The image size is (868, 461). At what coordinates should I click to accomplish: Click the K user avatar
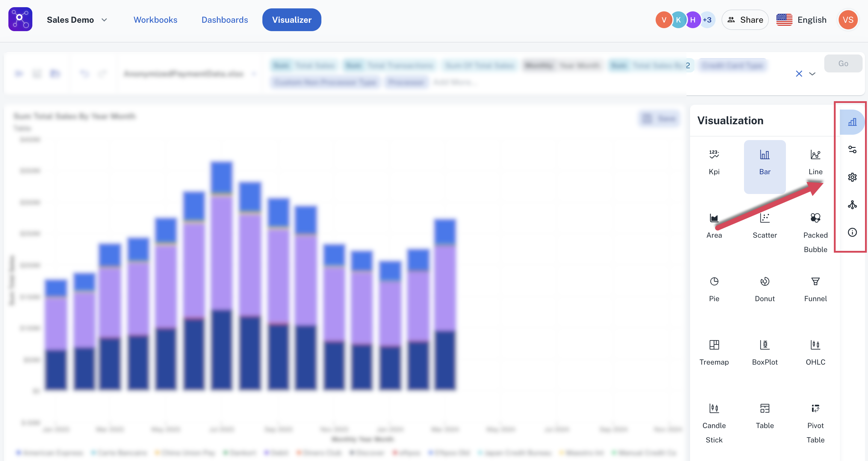678,20
